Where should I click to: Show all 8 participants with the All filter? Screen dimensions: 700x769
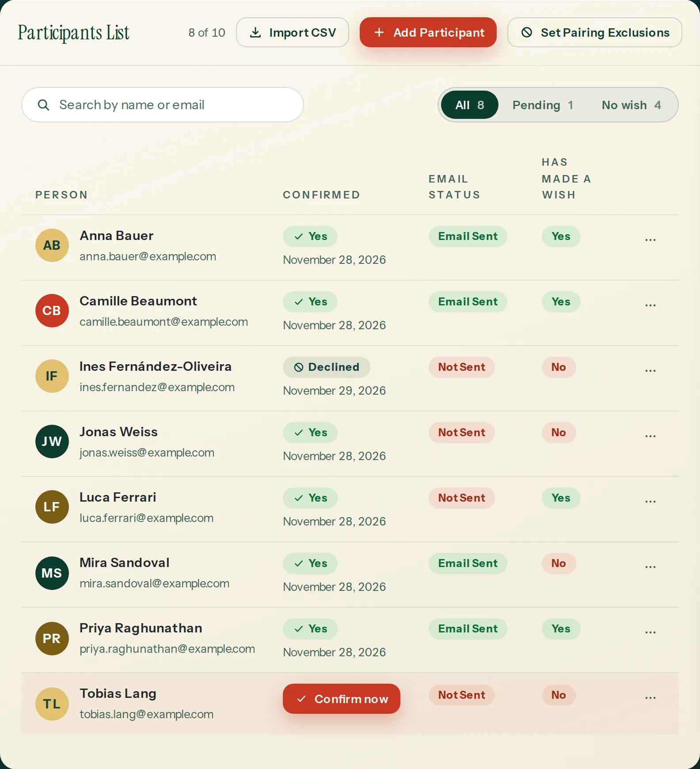click(469, 105)
